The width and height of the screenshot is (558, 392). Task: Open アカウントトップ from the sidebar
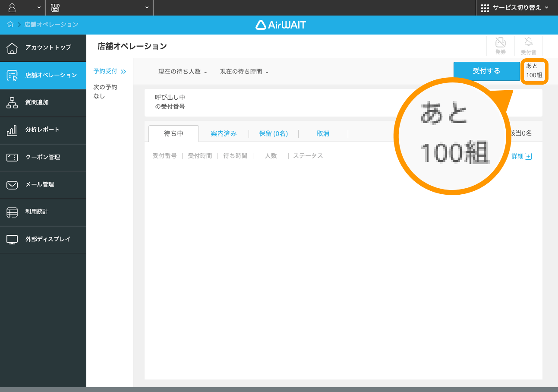(x=43, y=48)
